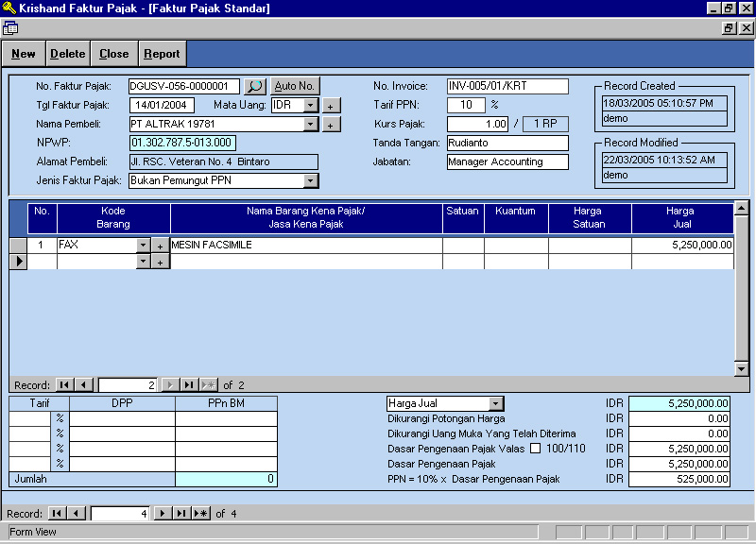Add new buyer with Nama Pembeli plus button

[x=331, y=125]
